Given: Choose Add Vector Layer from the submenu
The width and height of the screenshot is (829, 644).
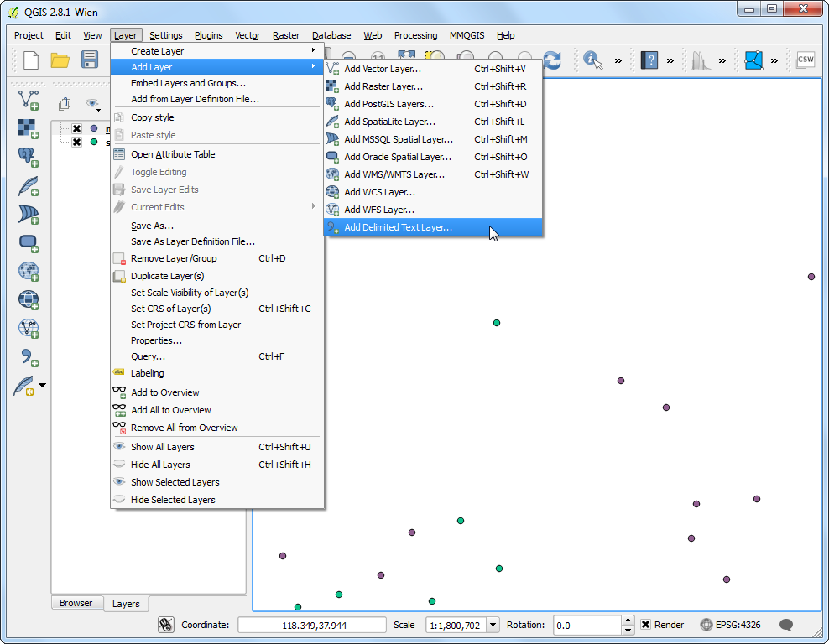Looking at the screenshot, I should (x=433, y=69).
